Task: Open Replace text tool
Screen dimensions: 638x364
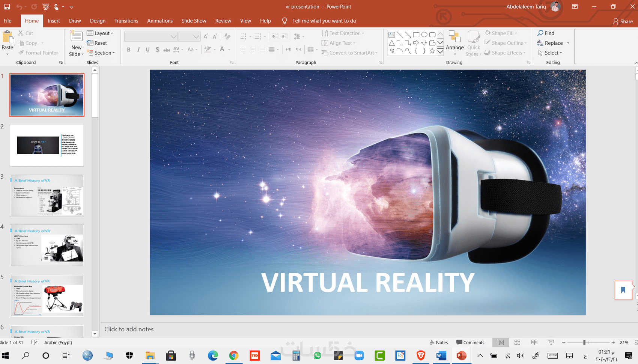Action: pos(550,43)
